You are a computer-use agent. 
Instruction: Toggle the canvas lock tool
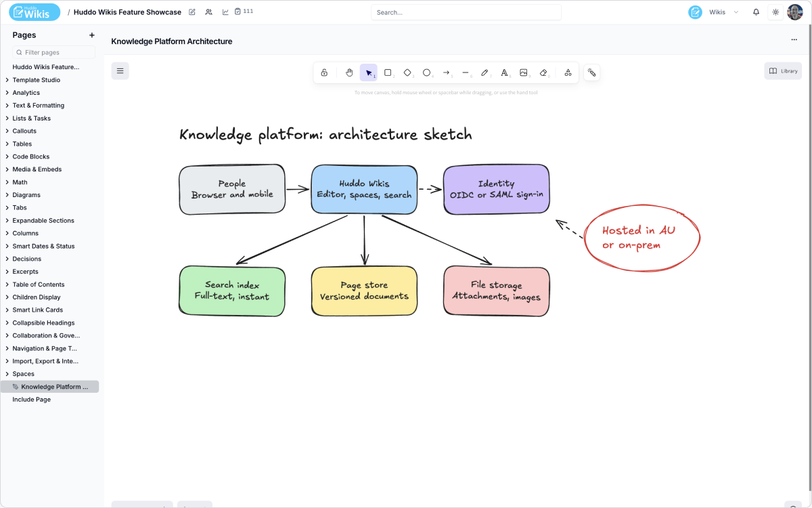324,72
